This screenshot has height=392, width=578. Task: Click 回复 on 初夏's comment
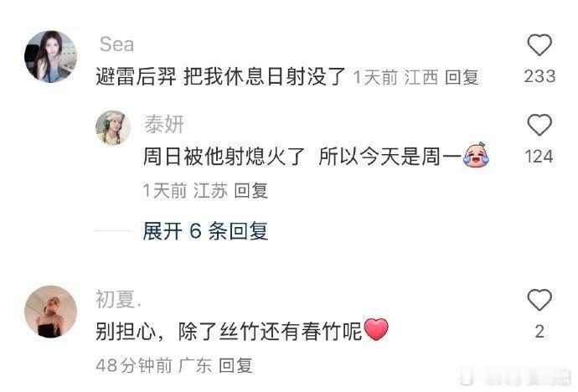[x=235, y=365]
